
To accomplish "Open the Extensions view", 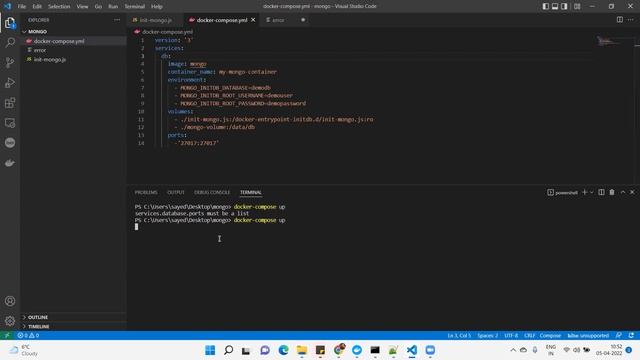I will [x=10, y=103].
